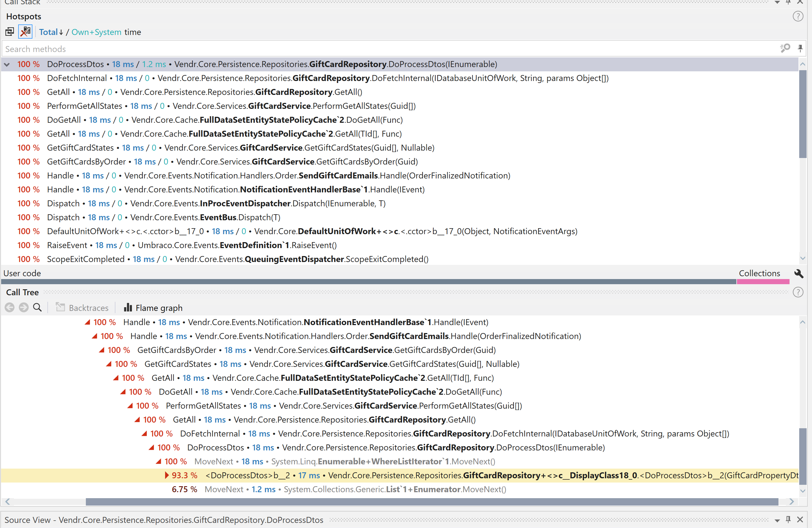Image resolution: width=812 pixels, height=528 pixels.
Task: Go forward in Call Tree navigation
Action: tap(24, 308)
